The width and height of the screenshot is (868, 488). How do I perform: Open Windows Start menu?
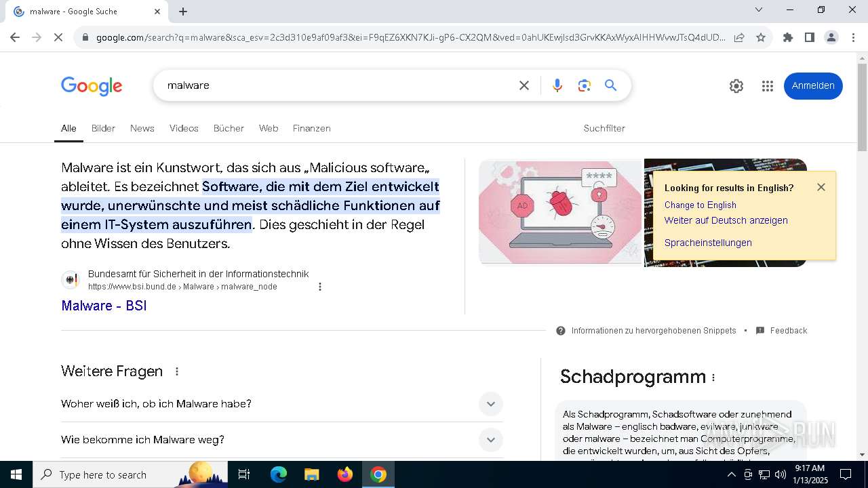tap(16, 474)
